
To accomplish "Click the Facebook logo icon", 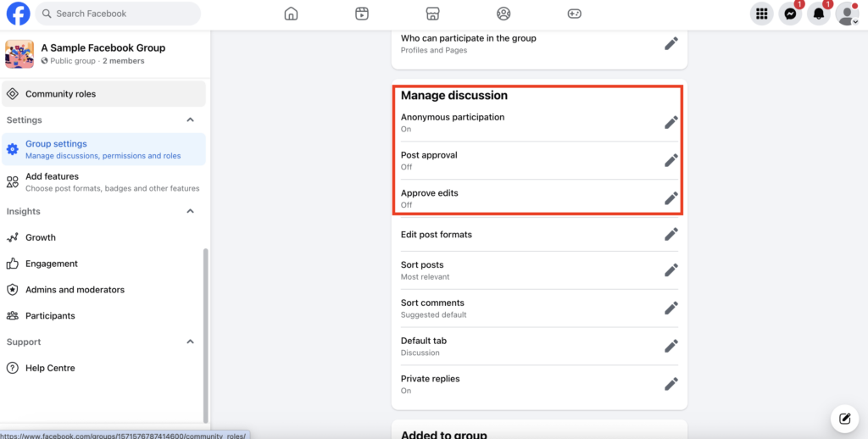I will (x=18, y=14).
